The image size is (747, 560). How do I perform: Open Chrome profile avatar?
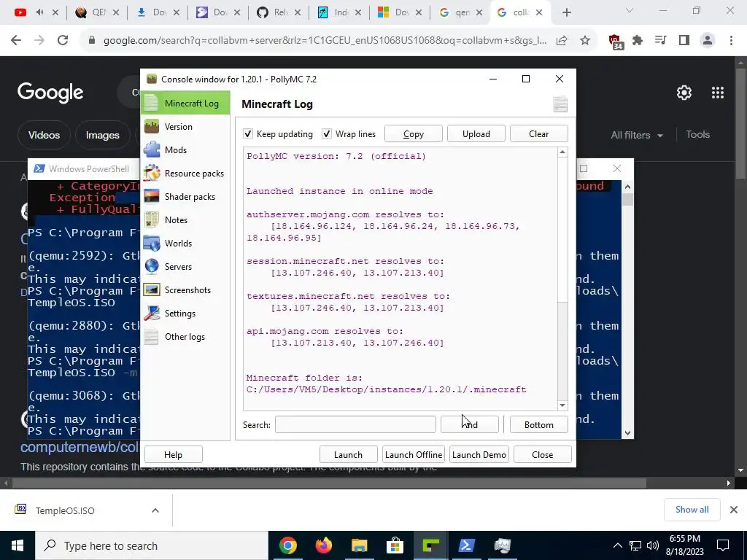tap(708, 41)
